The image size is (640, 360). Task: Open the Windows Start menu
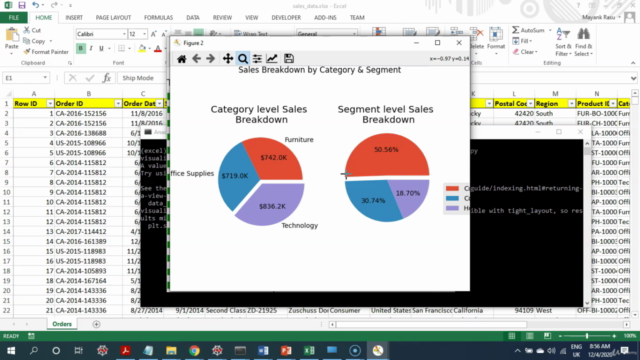[11, 351]
